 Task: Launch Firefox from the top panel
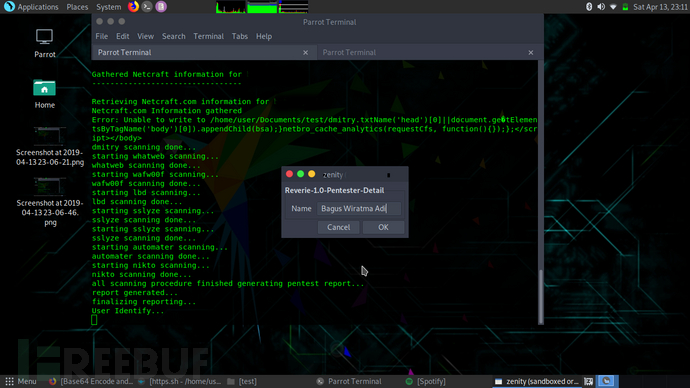point(133,6)
